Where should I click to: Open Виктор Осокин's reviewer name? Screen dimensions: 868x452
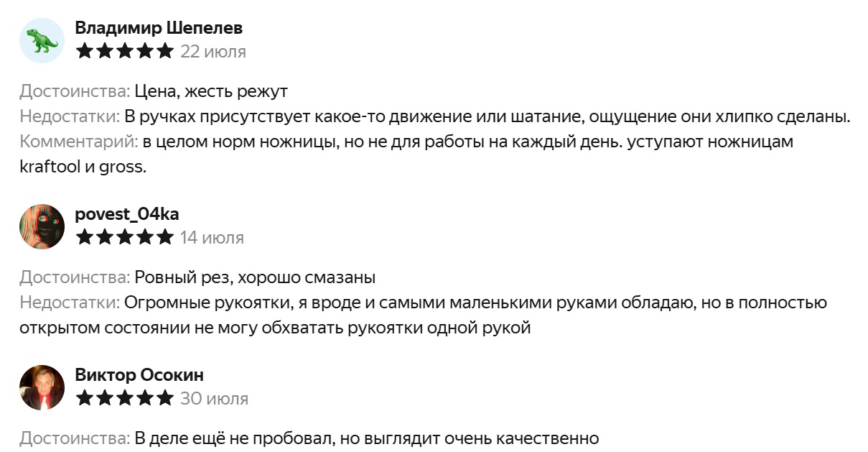pyautogui.click(x=139, y=375)
